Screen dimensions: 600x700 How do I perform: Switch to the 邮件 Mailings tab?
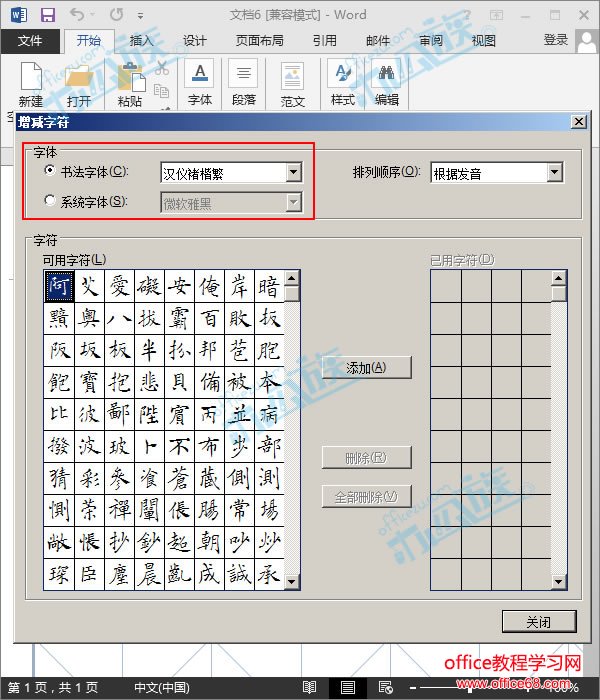click(378, 41)
